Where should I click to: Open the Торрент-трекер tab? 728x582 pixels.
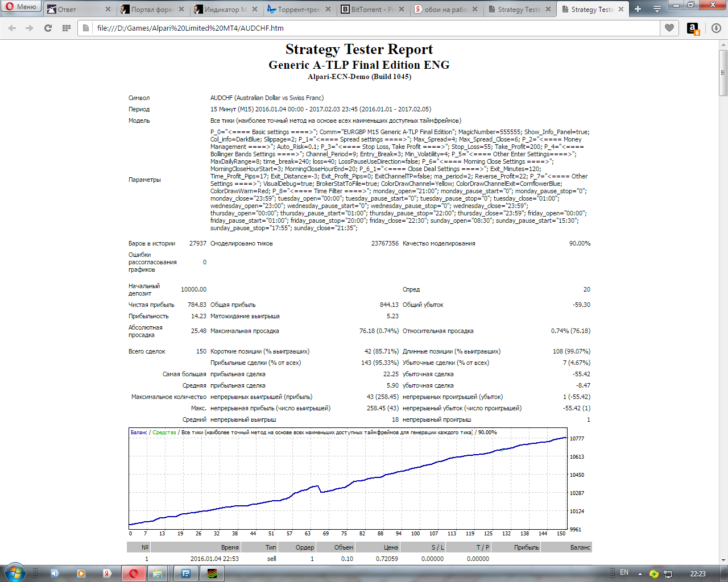(299, 9)
